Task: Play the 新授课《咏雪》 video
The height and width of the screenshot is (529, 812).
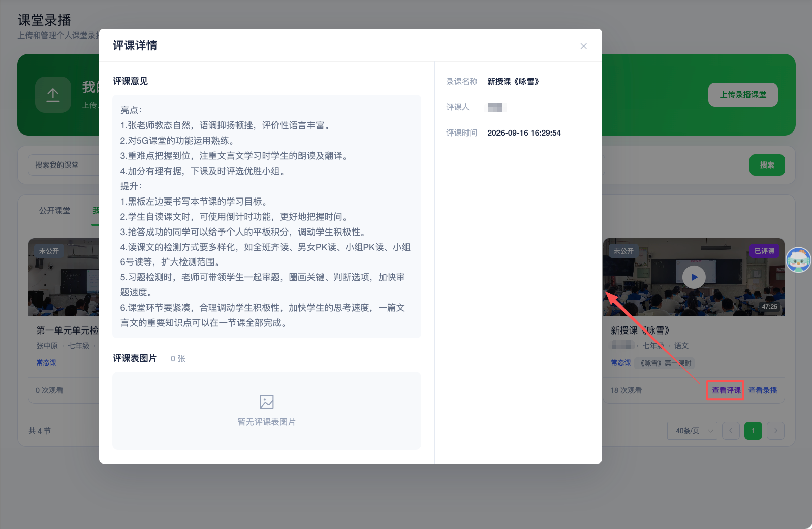Action: 694,277
